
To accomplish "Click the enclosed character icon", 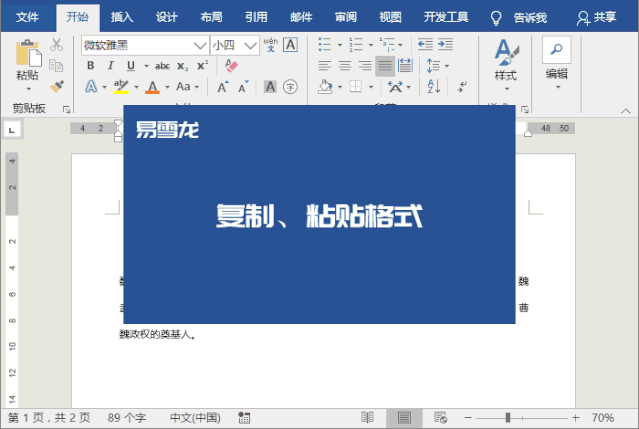I will tap(290, 87).
